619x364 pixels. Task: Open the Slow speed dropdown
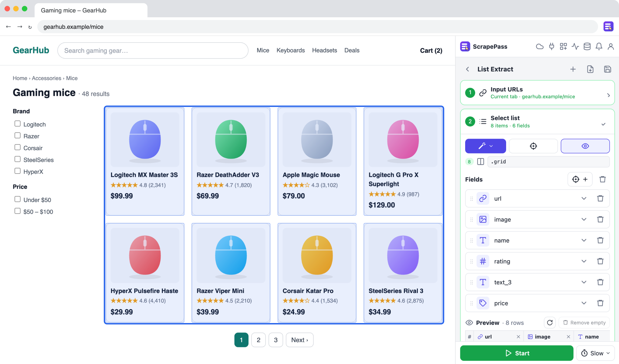point(595,353)
